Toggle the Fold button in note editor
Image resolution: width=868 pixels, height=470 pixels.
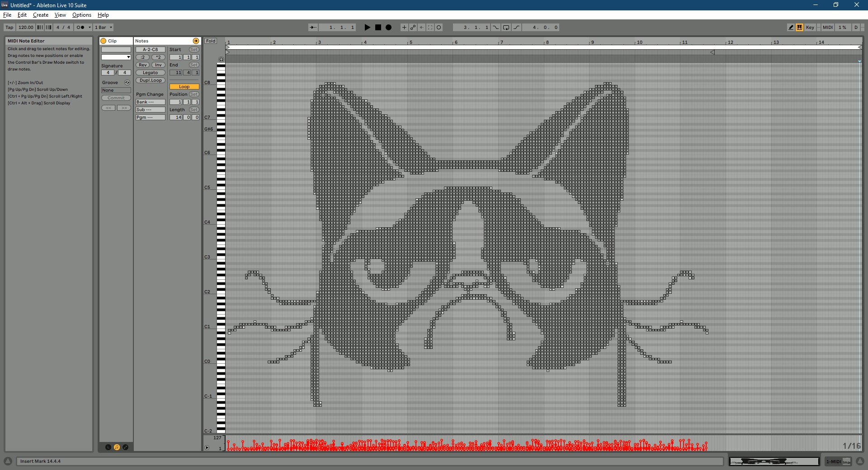point(211,41)
